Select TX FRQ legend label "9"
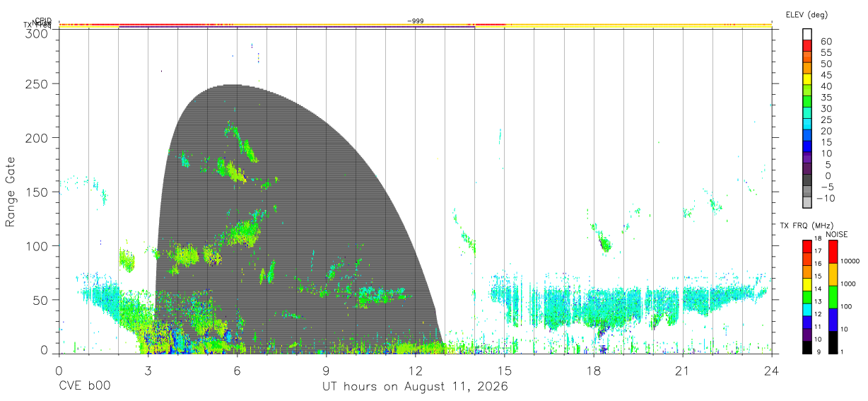The height and width of the screenshot is (401, 868). (x=819, y=352)
